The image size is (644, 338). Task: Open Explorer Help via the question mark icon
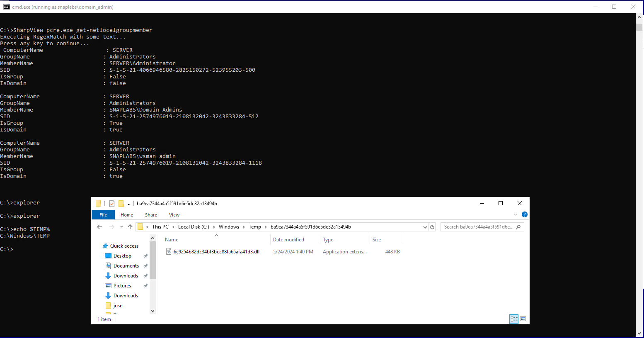pyautogui.click(x=525, y=214)
